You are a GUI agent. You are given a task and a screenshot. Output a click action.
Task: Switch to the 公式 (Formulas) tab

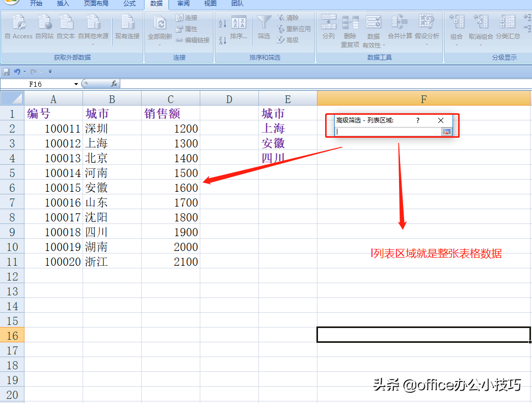click(x=129, y=4)
